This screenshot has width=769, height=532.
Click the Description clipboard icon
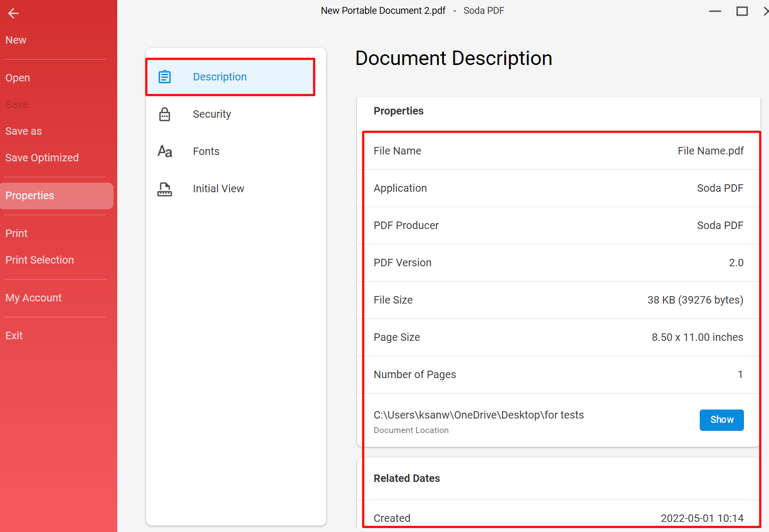point(165,77)
